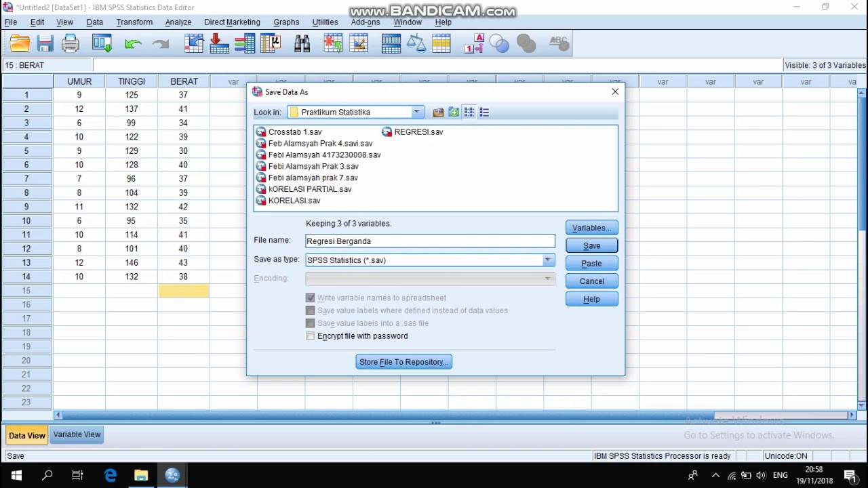Click the Show all variables icon
868x488 pixels.
tap(526, 44)
